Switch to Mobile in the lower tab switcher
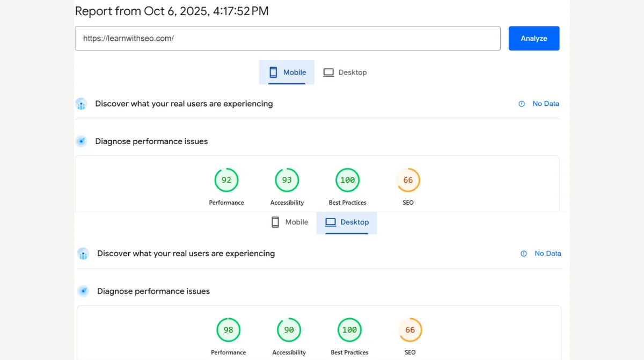644x360 pixels. pyautogui.click(x=290, y=222)
